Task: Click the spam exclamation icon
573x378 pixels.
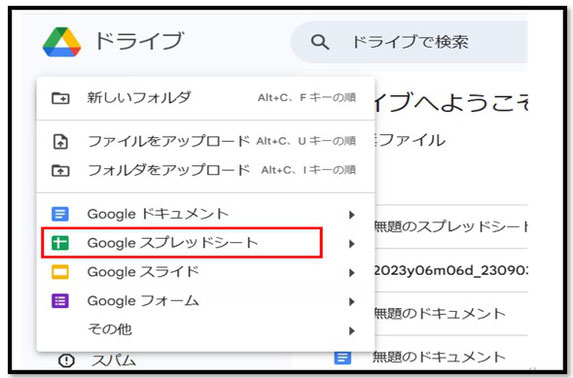Action: click(66, 360)
